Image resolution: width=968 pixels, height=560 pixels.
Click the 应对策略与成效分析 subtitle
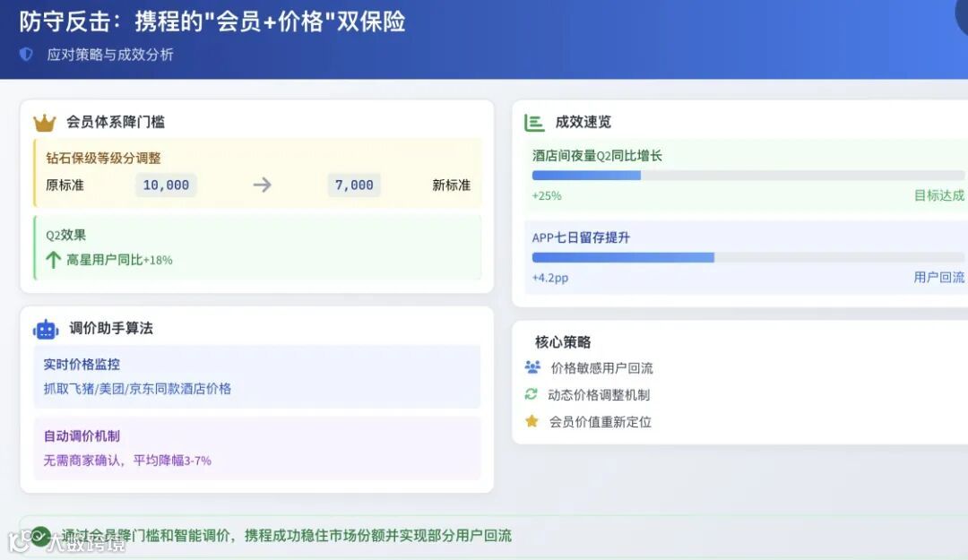(x=110, y=55)
